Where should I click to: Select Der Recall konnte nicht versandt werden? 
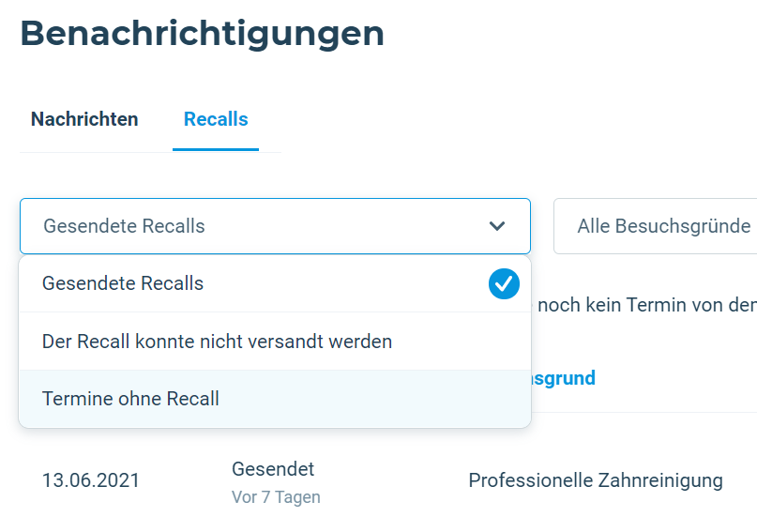(275, 342)
